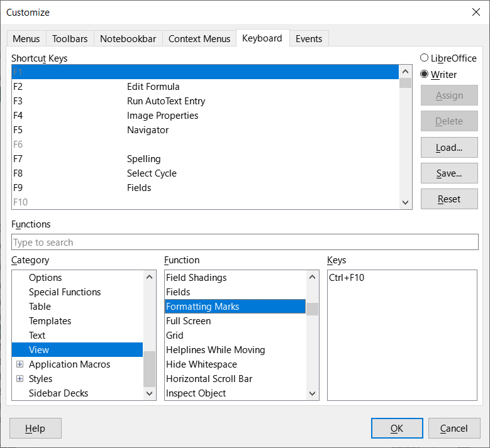490x448 pixels.
Task: Select the View category
Action: pos(77,349)
